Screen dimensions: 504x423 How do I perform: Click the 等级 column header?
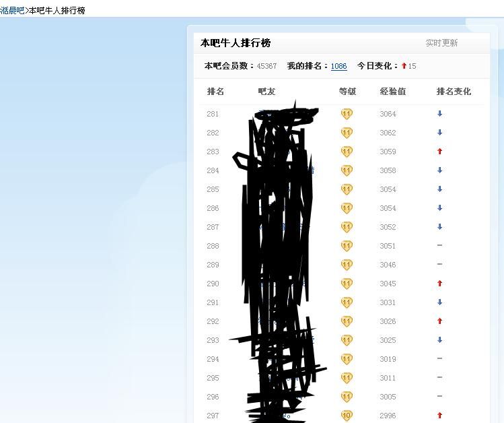click(347, 92)
